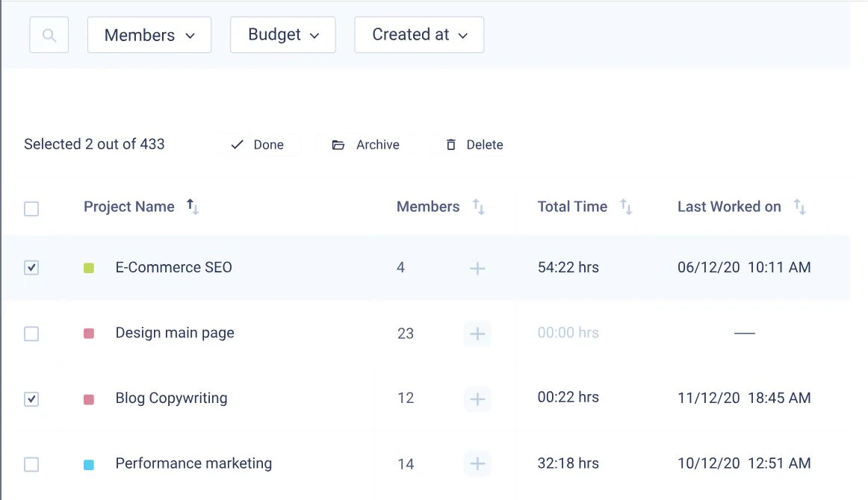Screen dimensions: 868x500
Task: Sort by Members column arrows icon
Action: (x=478, y=206)
